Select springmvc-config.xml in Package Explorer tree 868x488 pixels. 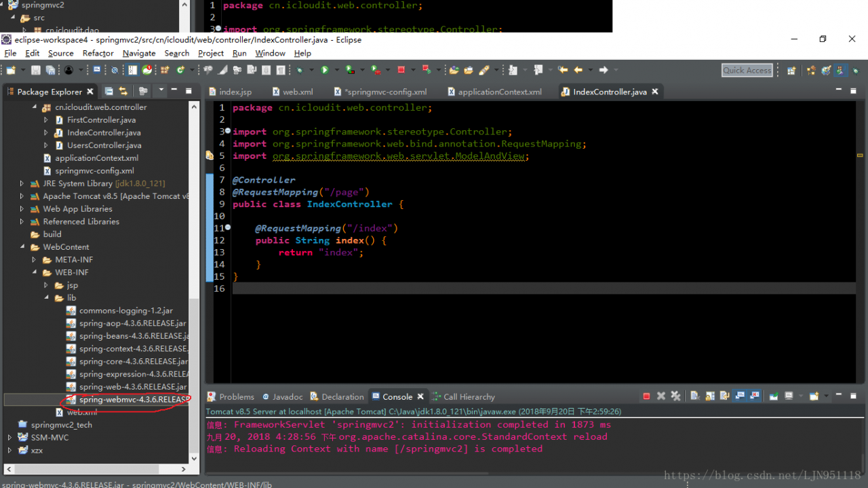[x=94, y=171]
